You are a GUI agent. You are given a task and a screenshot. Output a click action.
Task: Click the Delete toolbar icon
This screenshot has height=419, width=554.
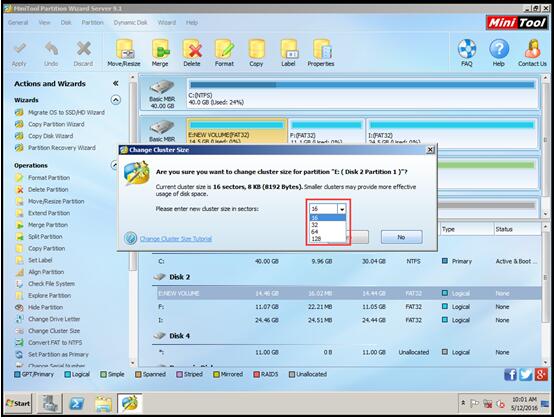192,49
